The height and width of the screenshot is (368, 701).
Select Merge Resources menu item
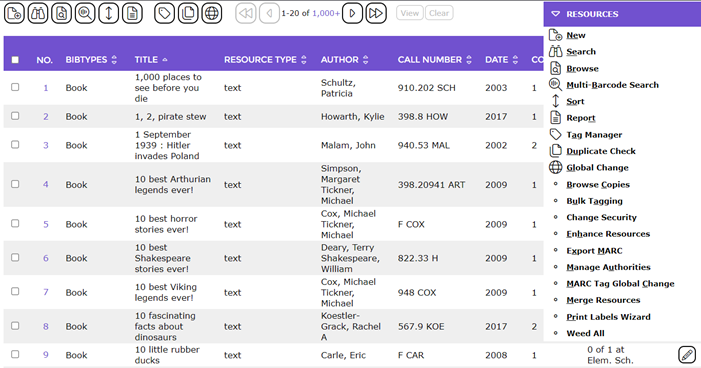coord(603,300)
